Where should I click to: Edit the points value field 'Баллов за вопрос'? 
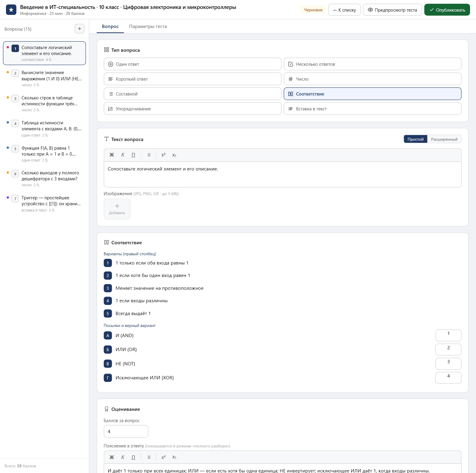[126, 431]
